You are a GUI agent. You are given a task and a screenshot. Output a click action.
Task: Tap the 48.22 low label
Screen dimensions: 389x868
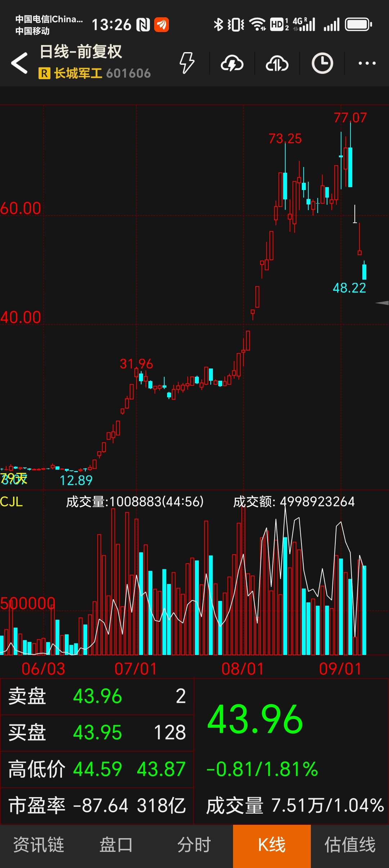pyautogui.click(x=349, y=288)
